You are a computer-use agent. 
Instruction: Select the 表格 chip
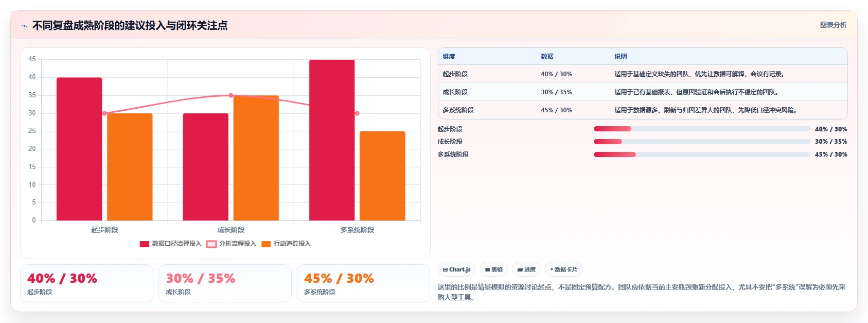point(493,269)
